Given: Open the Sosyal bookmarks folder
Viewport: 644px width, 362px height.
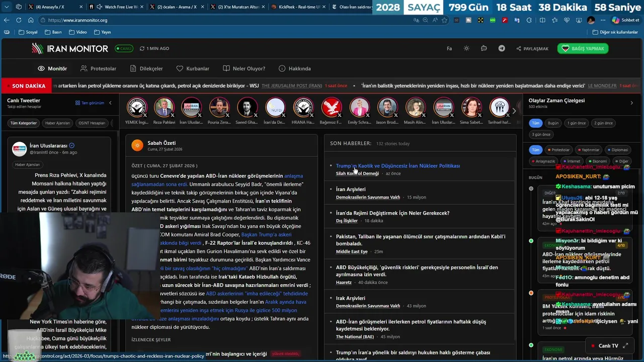Looking at the screenshot, I should [28, 32].
